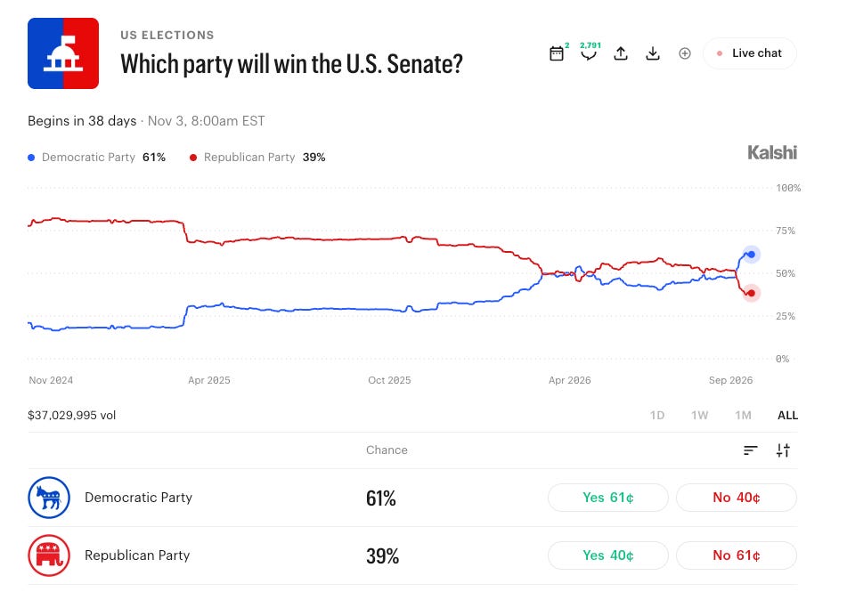Select the 1D time range
Image resolution: width=847 pixels, height=616 pixels.
[x=657, y=415]
